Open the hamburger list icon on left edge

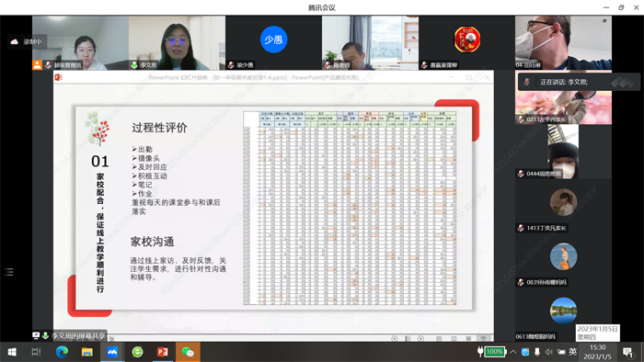click(9, 272)
